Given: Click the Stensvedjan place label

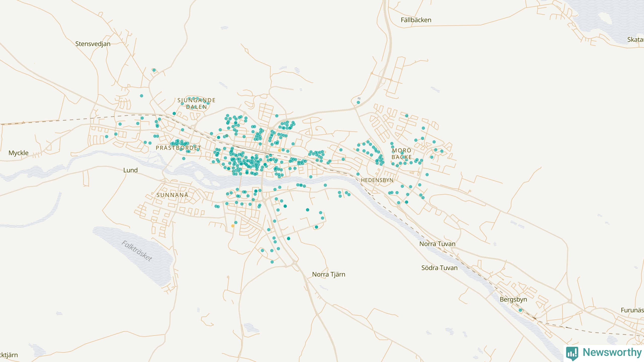Looking at the screenshot, I should 93,44.
